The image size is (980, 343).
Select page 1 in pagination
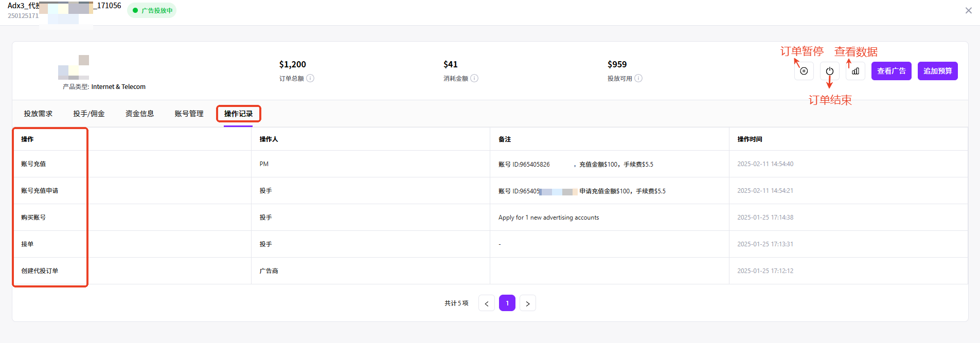coord(507,303)
